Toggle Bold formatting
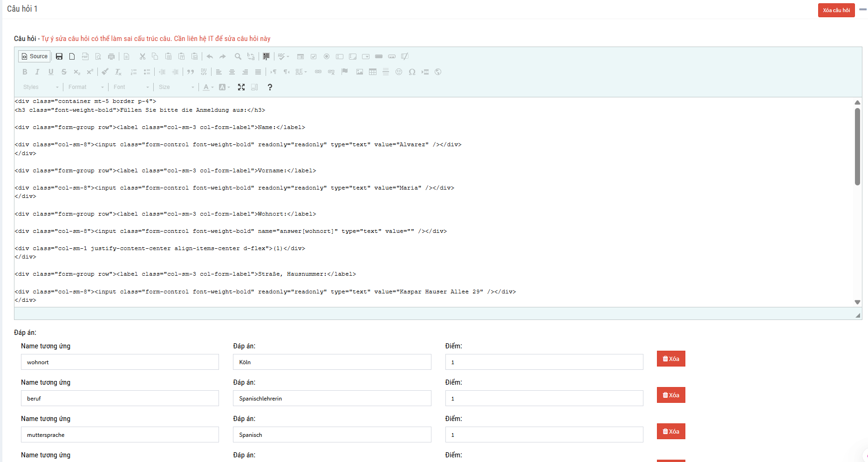Viewport: 868px width, 462px height. pos(25,72)
